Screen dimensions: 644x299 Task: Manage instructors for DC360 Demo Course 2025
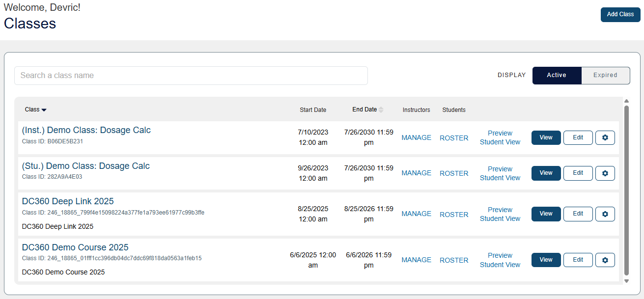416,260
